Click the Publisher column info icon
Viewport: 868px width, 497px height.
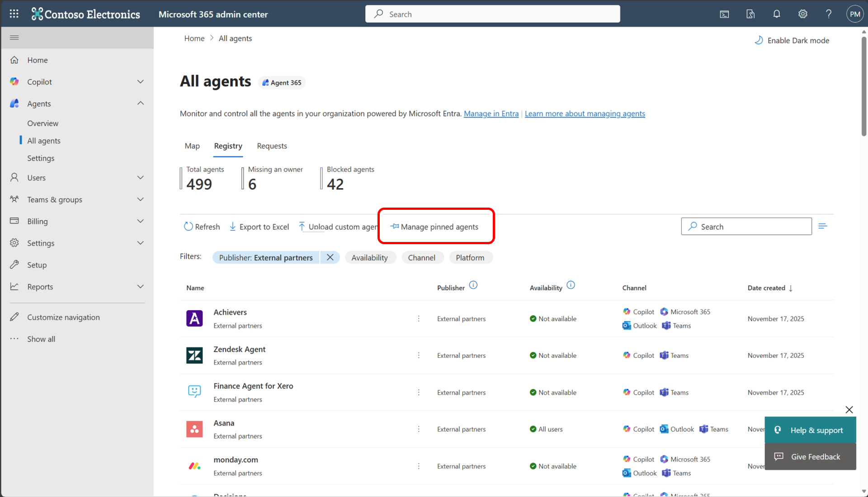click(473, 285)
